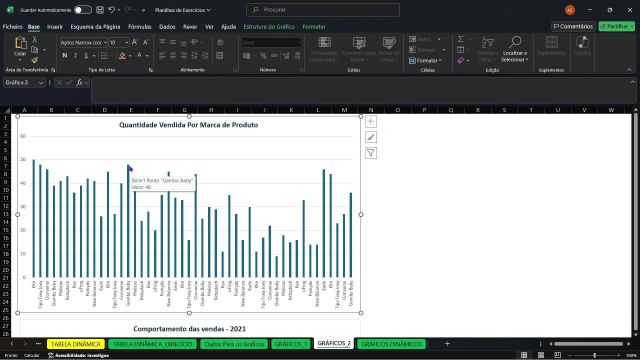Click the Comentários button
This screenshot has height=360, width=640.
tap(573, 26)
